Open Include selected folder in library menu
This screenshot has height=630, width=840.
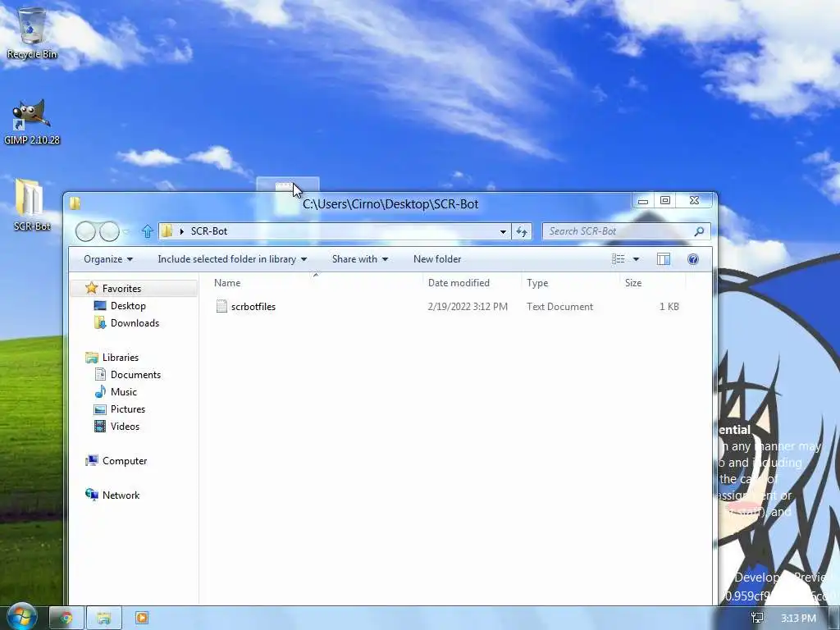click(232, 259)
